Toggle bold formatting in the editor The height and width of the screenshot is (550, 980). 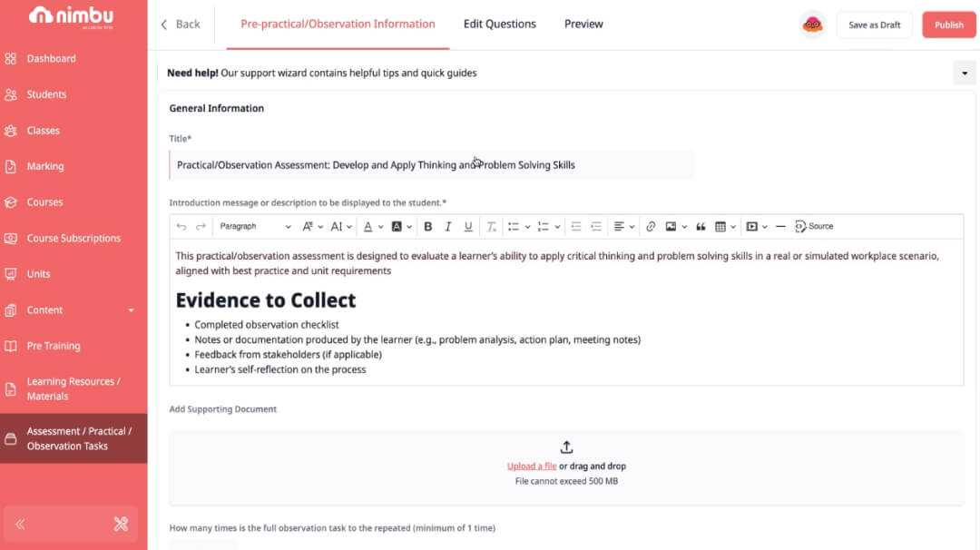(428, 227)
